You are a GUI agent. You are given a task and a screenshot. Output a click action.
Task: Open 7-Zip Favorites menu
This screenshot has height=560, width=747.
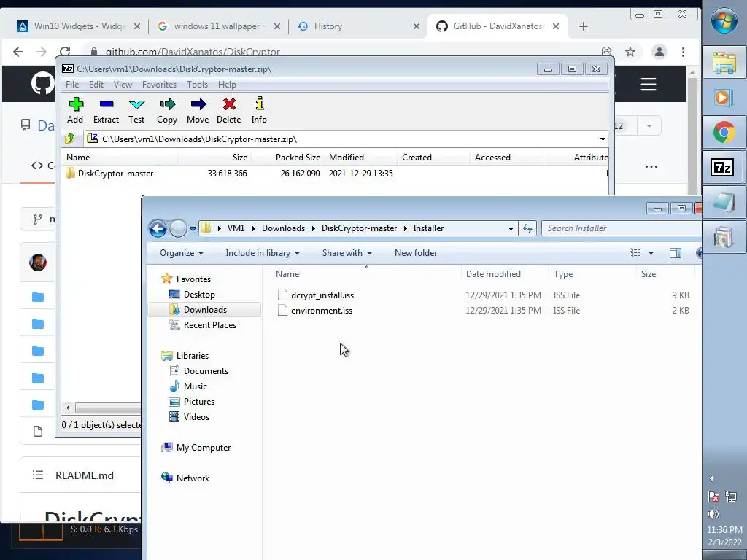tap(160, 85)
